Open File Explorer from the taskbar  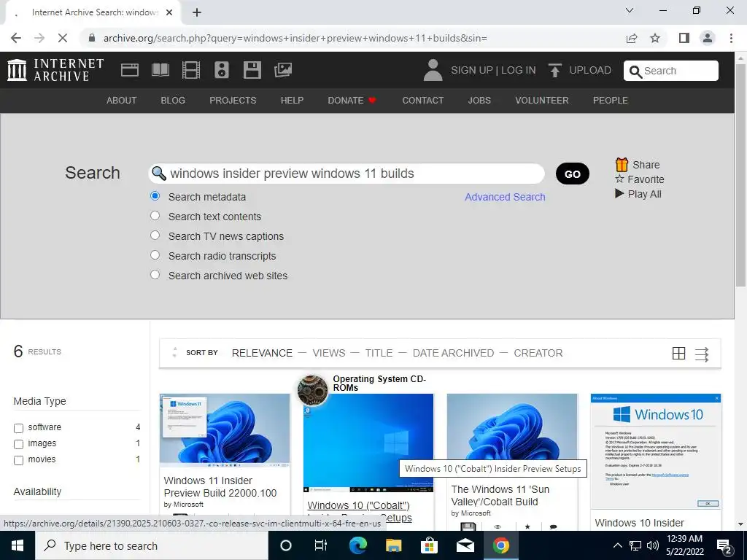(x=393, y=545)
